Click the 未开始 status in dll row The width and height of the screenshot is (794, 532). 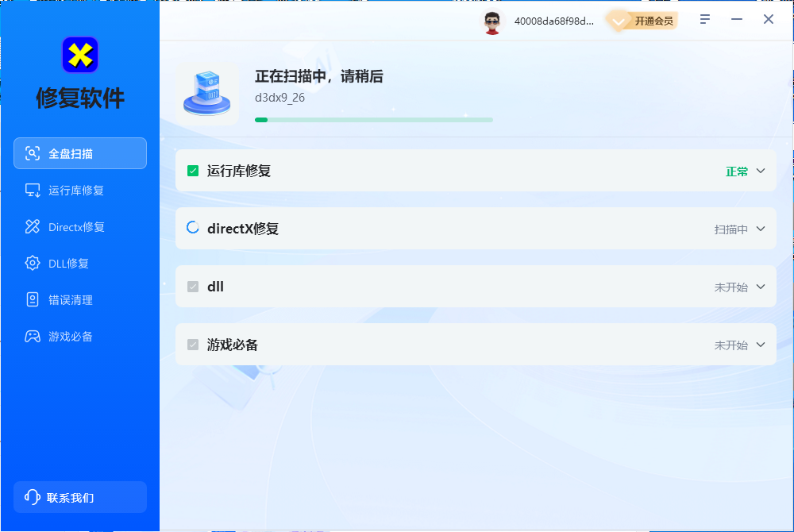[730, 287]
